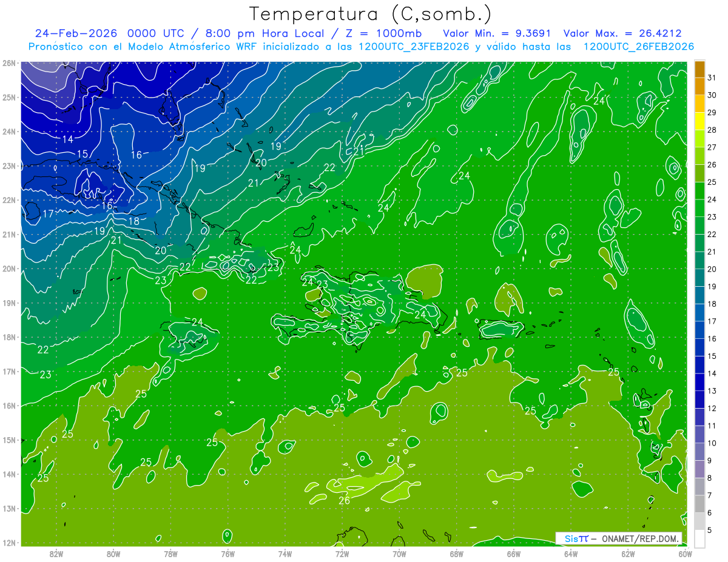Screen dimensions: 728x562
Task: Click the 20N latitude axis label
Action: (x=8, y=269)
